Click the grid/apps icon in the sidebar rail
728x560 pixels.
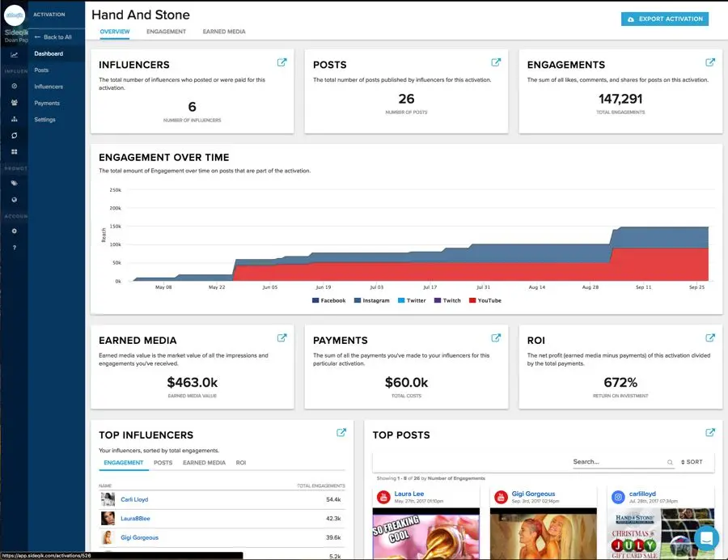pyautogui.click(x=15, y=153)
